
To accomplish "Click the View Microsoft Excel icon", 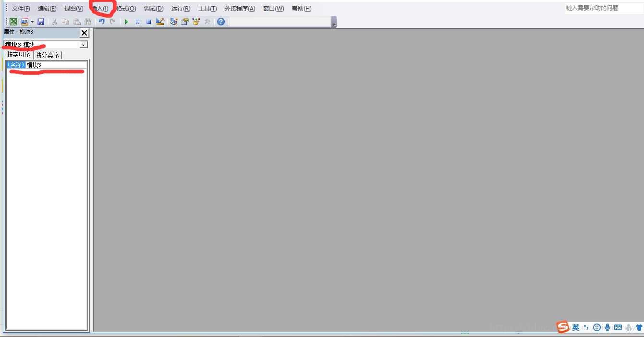I will pos(13,22).
